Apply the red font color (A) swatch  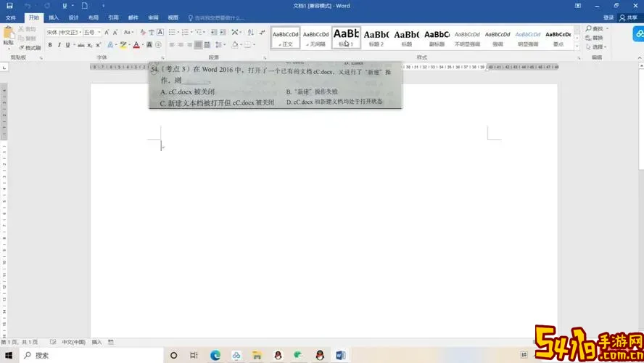point(136,45)
